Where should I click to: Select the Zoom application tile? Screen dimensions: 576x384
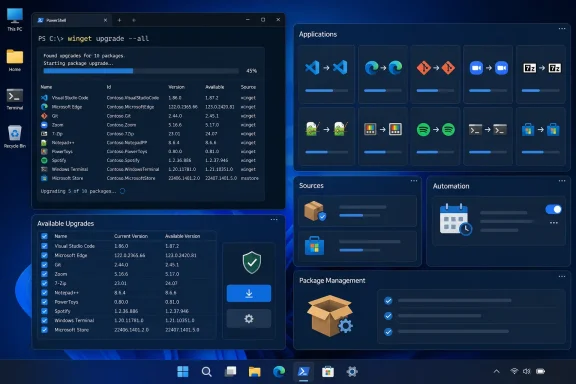[488, 74]
